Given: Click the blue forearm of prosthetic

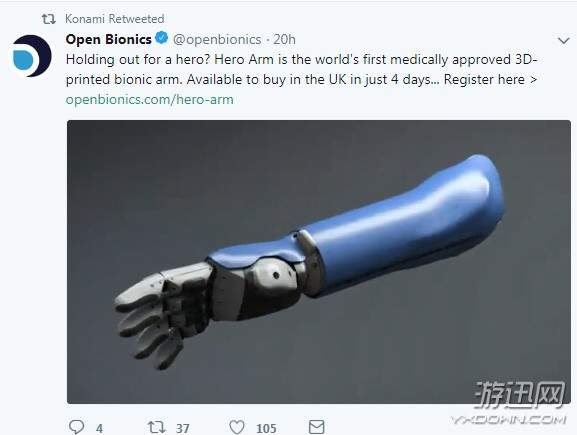Looking at the screenshot, I should [401, 226].
